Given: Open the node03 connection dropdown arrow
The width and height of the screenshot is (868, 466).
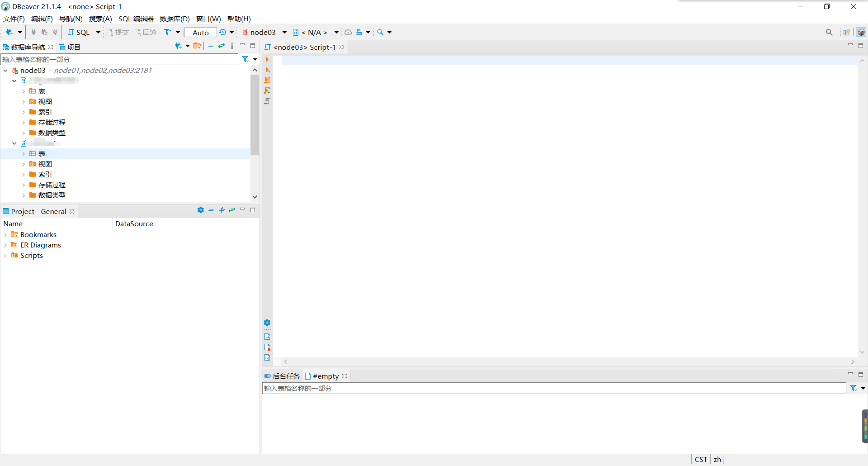Looking at the screenshot, I should 284,32.
